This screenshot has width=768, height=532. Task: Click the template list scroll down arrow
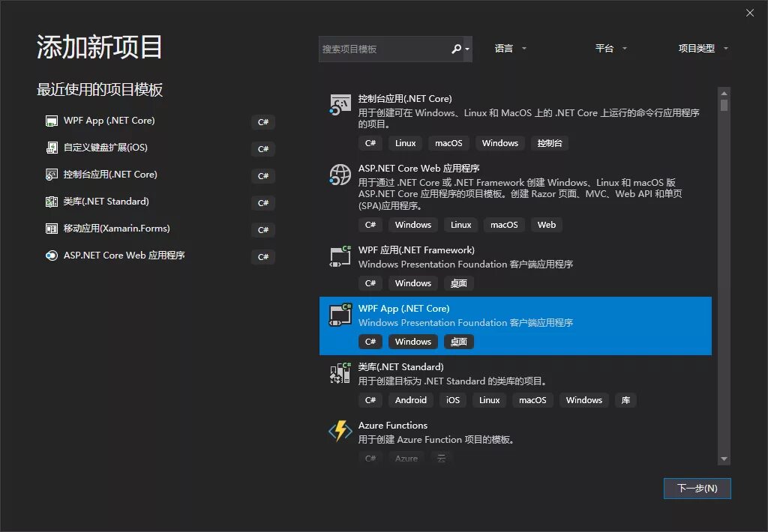coord(724,459)
